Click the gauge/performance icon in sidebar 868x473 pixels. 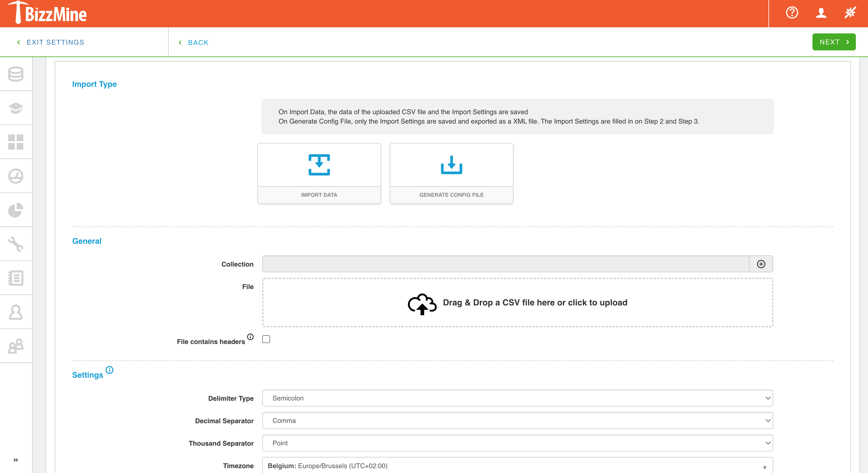15,176
